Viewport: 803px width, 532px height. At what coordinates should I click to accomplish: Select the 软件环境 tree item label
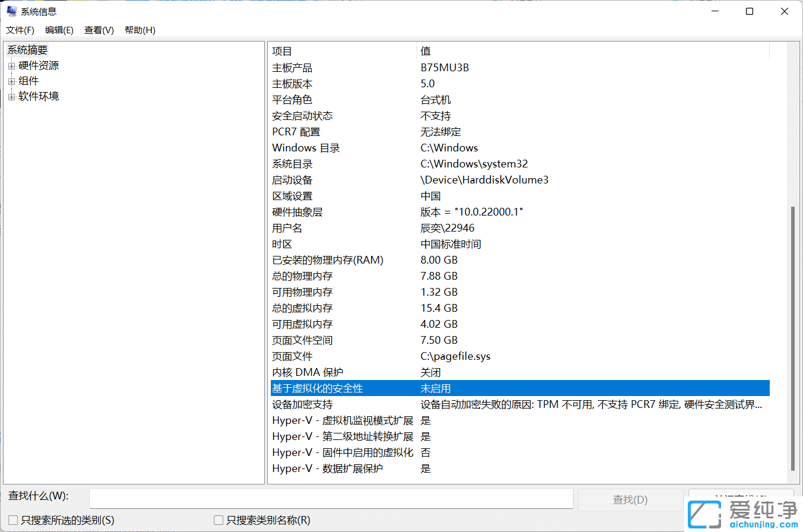pyautogui.click(x=39, y=97)
